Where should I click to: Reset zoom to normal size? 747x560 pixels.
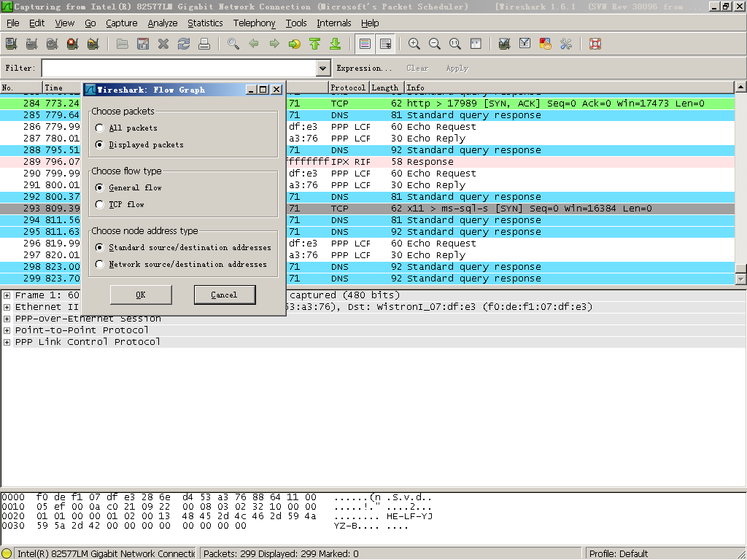[455, 44]
